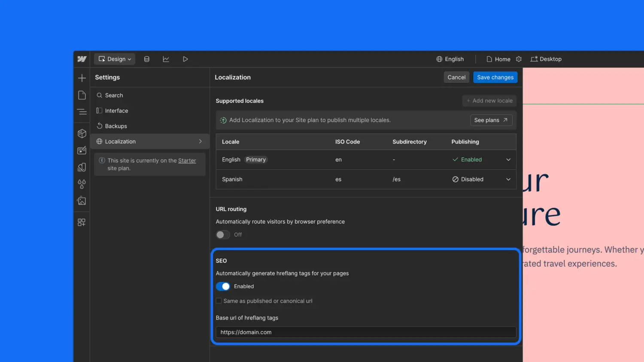The width and height of the screenshot is (644, 362).
Task: Click the See plans button
Action: [x=491, y=120]
